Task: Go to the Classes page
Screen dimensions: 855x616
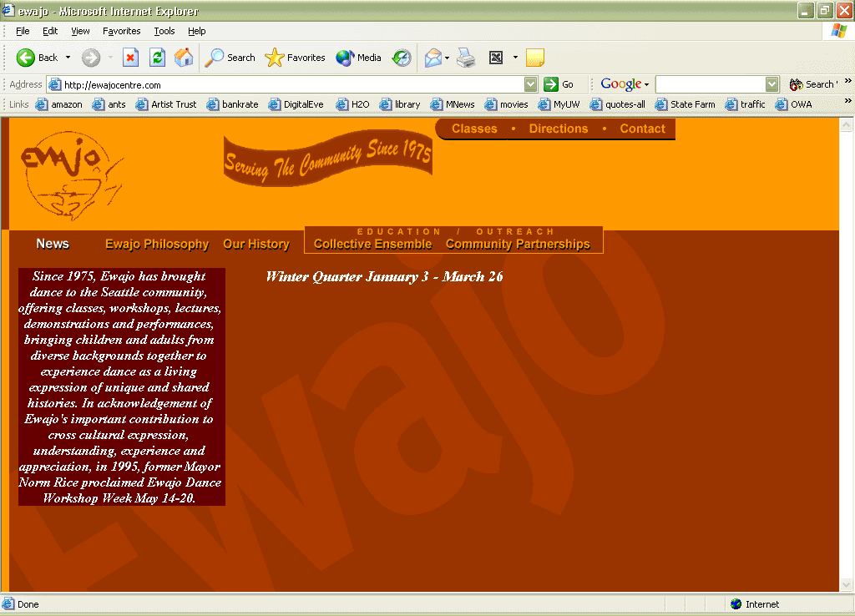Action: point(474,129)
